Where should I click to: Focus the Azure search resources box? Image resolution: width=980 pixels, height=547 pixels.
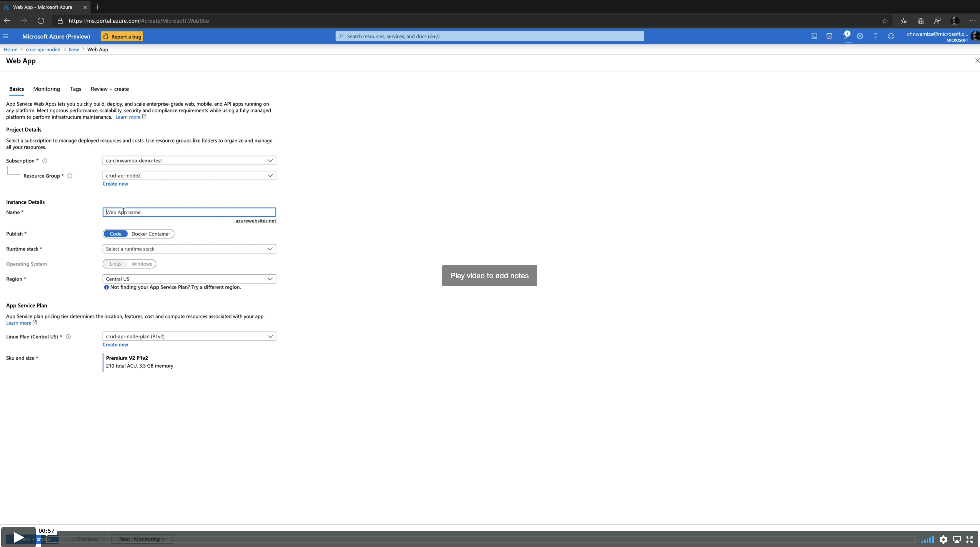[490, 36]
